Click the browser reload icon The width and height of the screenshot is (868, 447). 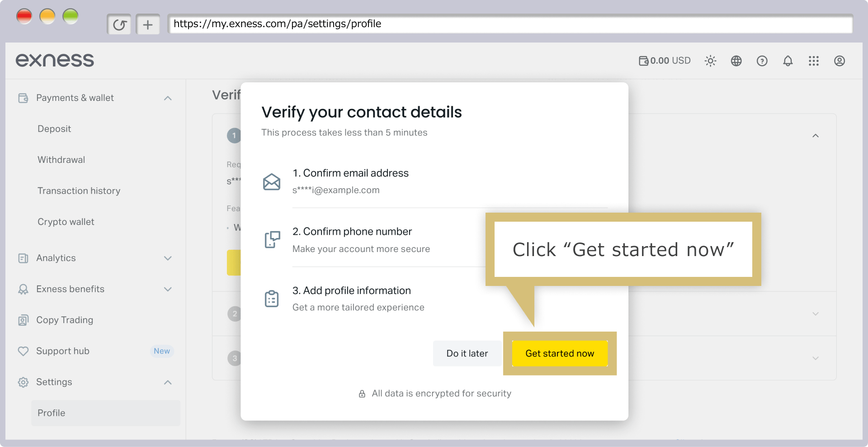[119, 24]
